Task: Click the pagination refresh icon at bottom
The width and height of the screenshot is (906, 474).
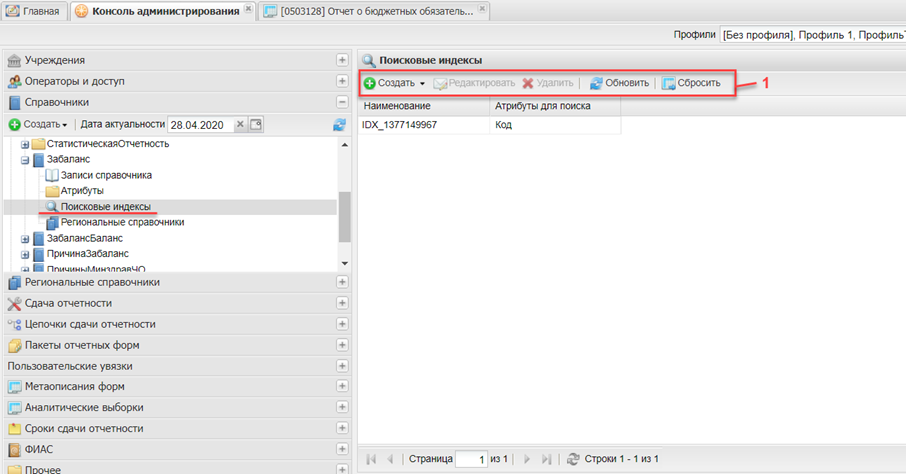Action: tap(573, 459)
